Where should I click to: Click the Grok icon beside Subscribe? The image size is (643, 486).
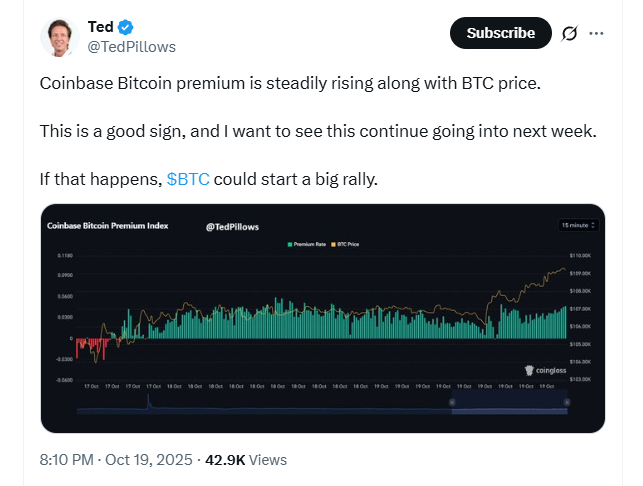coord(570,33)
